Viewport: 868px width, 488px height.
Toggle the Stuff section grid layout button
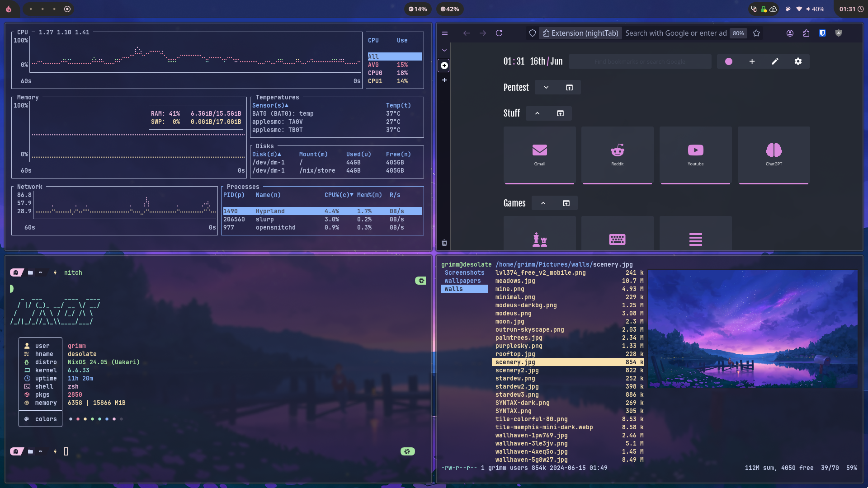click(x=560, y=113)
